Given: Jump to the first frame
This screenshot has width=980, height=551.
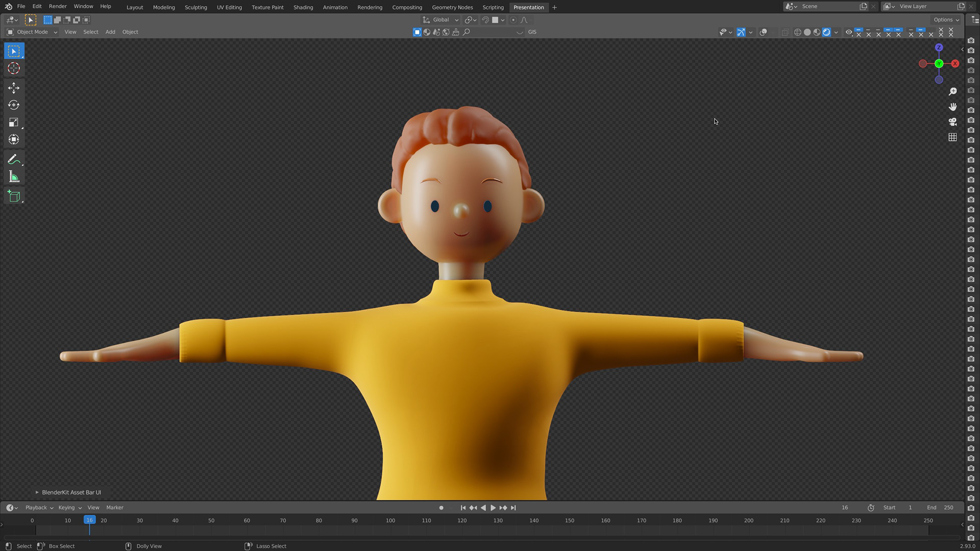Looking at the screenshot, I should pos(463,508).
